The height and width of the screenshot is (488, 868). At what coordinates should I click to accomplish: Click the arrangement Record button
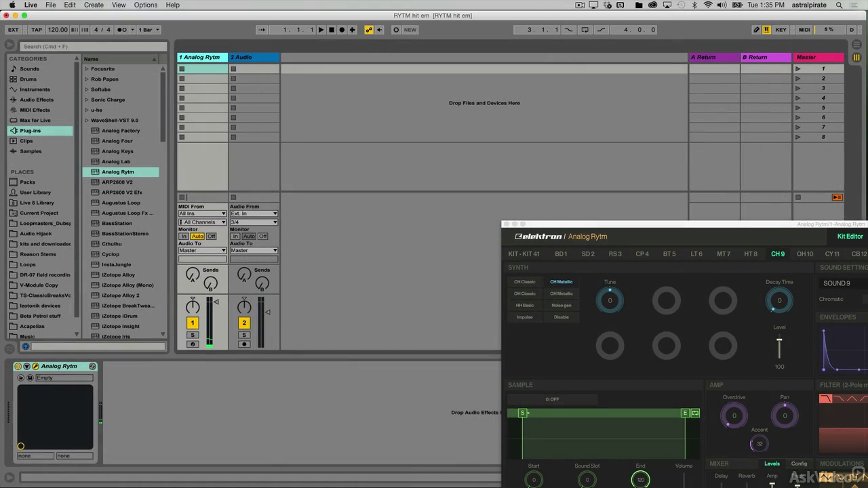click(x=342, y=30)
